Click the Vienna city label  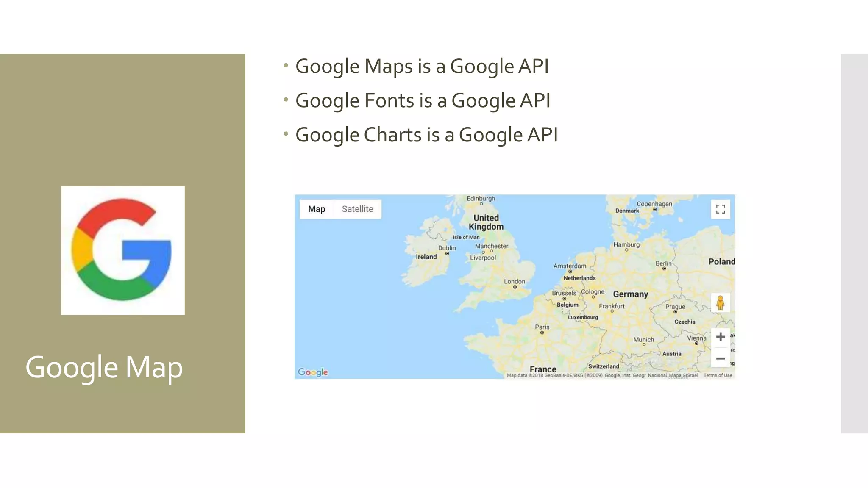pos(697,338)
